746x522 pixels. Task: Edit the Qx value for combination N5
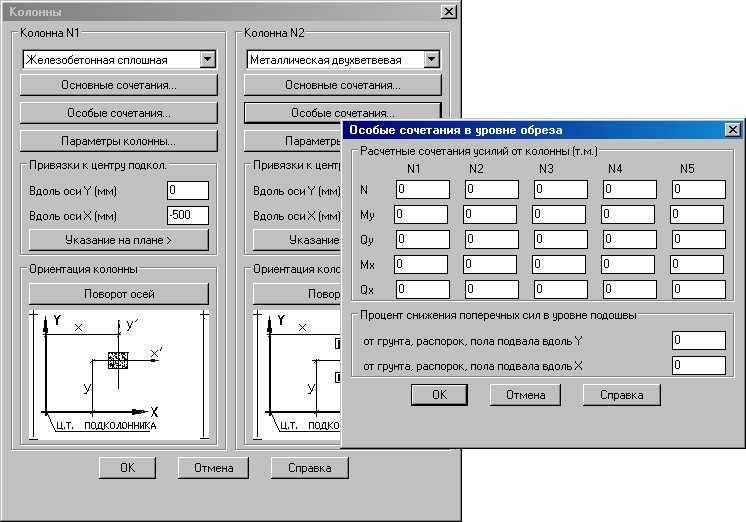pos(699,289)
